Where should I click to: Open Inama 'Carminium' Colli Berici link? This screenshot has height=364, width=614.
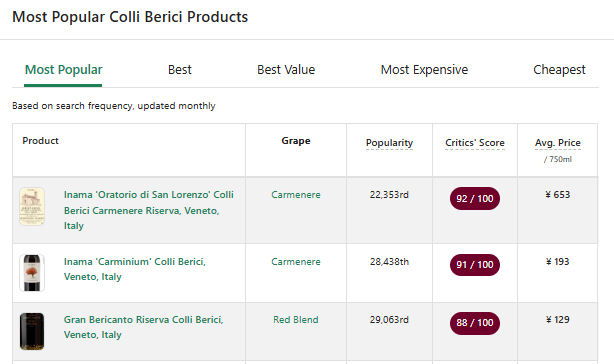pos(135,269)
